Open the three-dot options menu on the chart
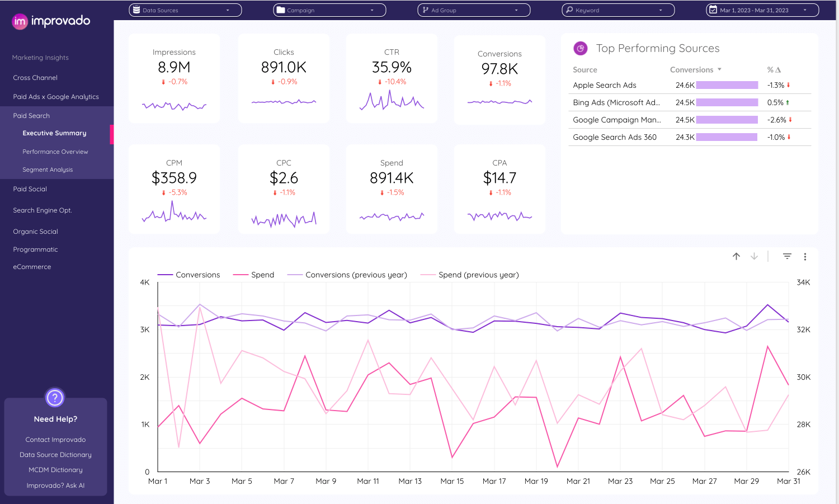The height and width of the screenshot is (504, 839). click(805, 256)
